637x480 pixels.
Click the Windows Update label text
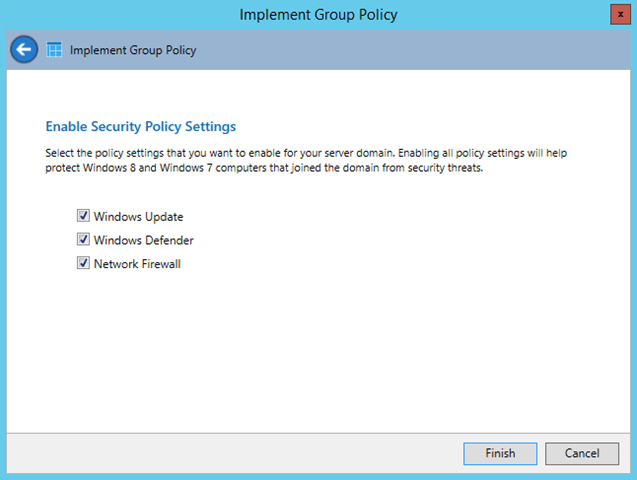pos(139,217)
